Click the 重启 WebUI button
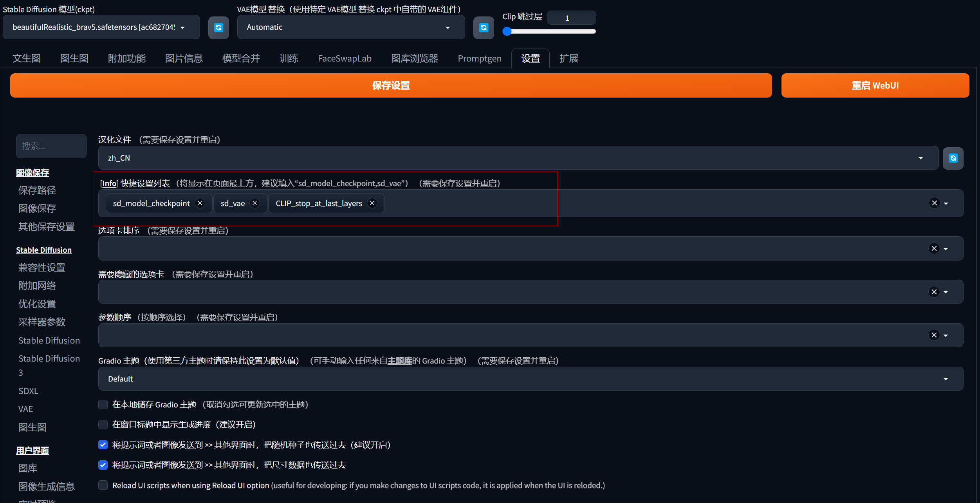This screenshot has width=980, height=503. (875, 85)
